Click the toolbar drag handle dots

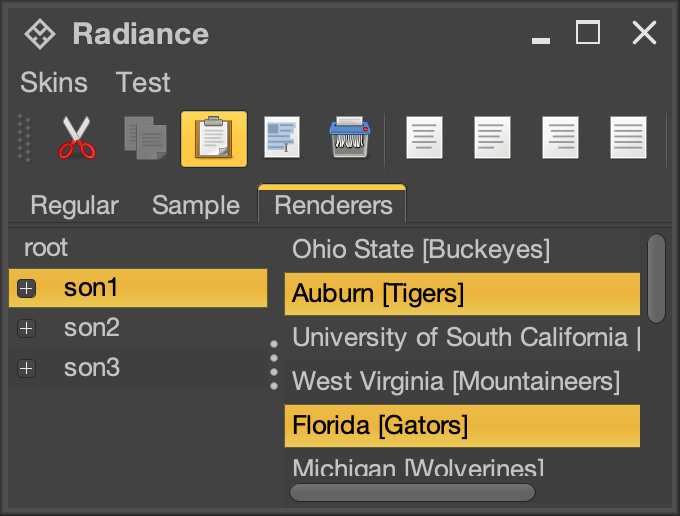[x=24, y=138]
